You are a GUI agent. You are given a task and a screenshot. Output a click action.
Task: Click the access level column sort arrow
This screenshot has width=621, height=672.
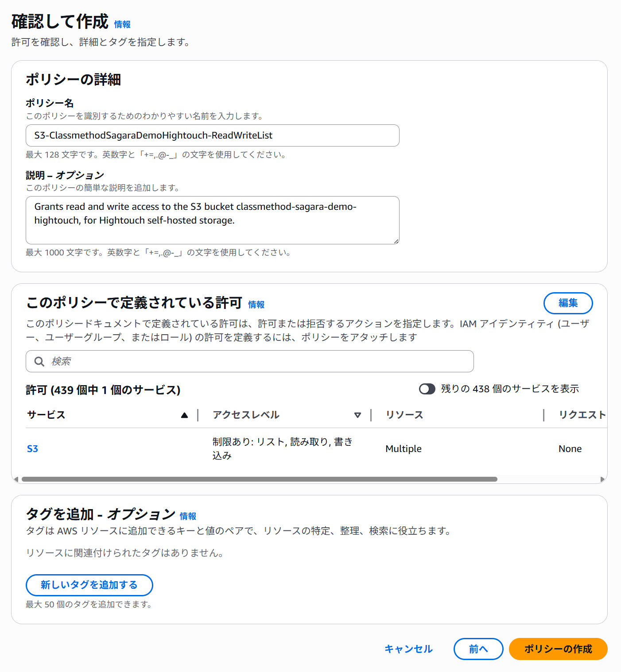click(357, 415)
